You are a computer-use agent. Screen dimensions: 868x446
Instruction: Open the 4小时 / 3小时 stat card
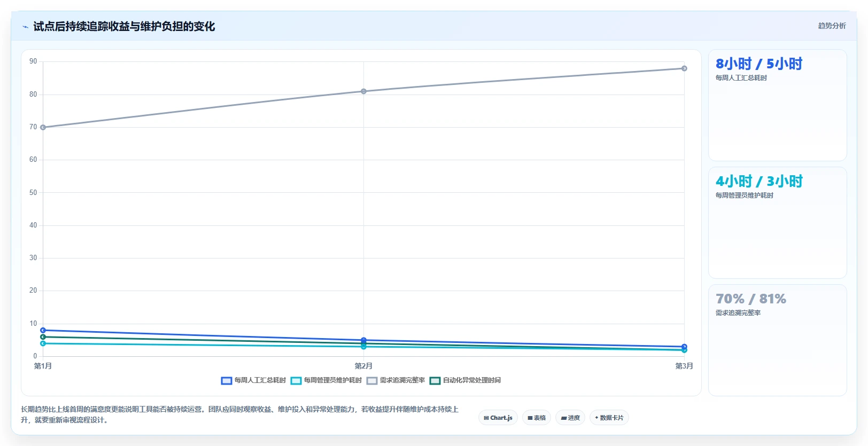(x=778, y=223)
